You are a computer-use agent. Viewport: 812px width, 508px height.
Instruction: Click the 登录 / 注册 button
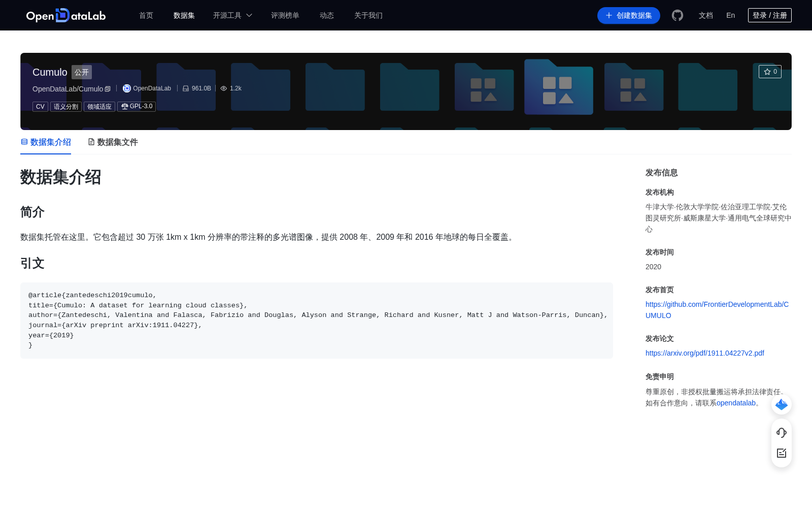click(x=770, y=15)
